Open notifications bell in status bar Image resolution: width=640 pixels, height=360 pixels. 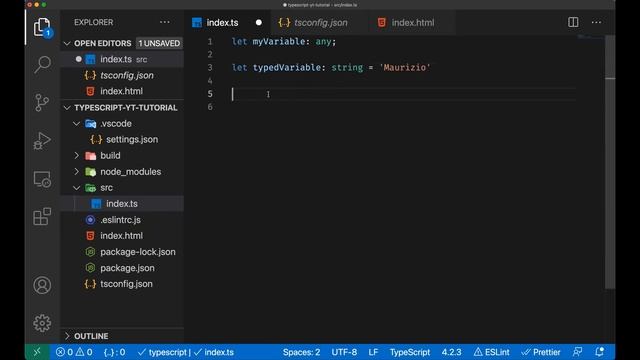pyautogui.click(x=600, y=352)
